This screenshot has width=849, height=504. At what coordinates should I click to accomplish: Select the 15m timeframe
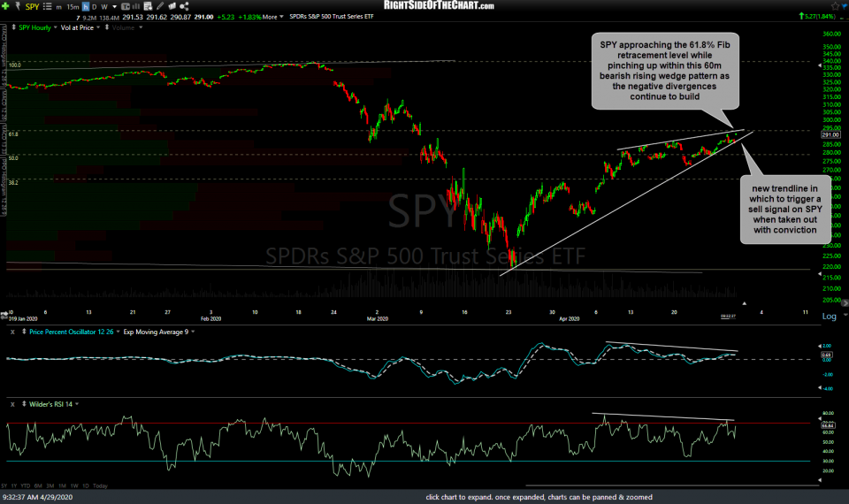coord(73,7)
